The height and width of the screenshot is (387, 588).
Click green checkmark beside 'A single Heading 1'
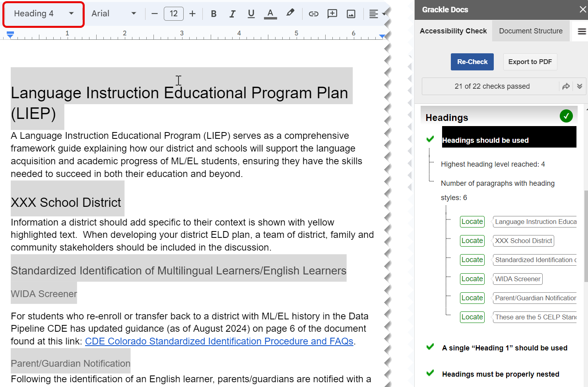[x=430, y=347]
